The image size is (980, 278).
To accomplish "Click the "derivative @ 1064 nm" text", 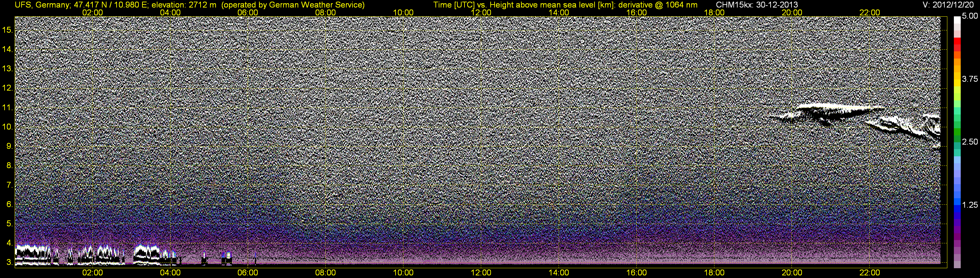I will click(x=659, y=5).
